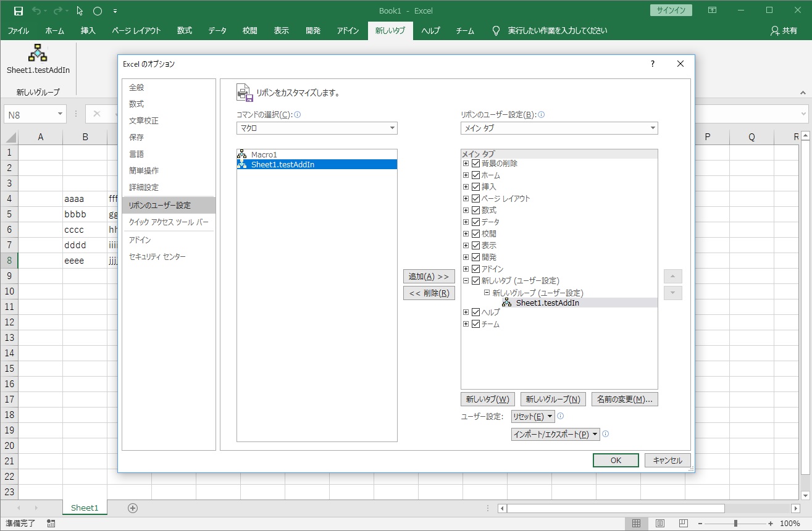Viewport: 812px width, 531px height.
Task: Click the lightbulb Tell Me icon
Action: (495, 30)
